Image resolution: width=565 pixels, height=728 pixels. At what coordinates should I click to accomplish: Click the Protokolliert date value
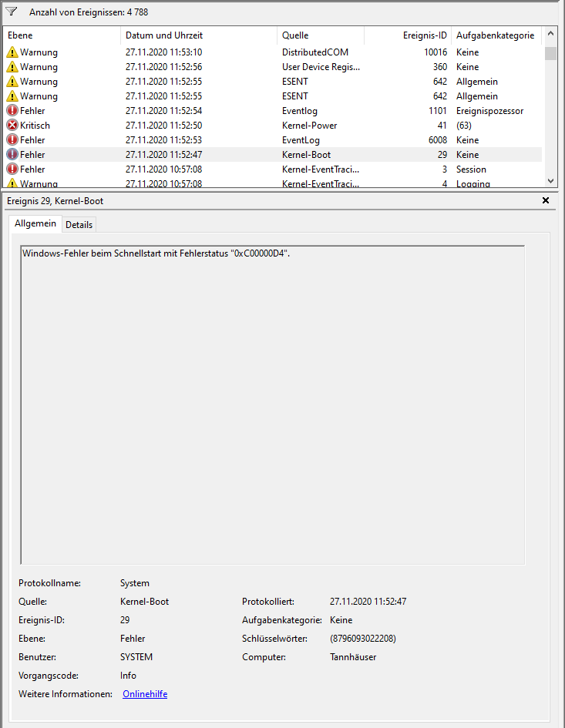point(368,601)
